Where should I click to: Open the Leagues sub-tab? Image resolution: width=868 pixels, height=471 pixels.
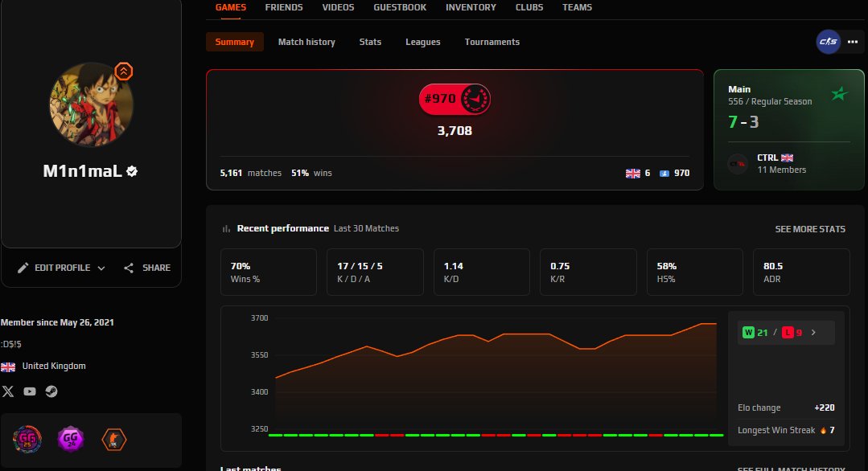423,42
